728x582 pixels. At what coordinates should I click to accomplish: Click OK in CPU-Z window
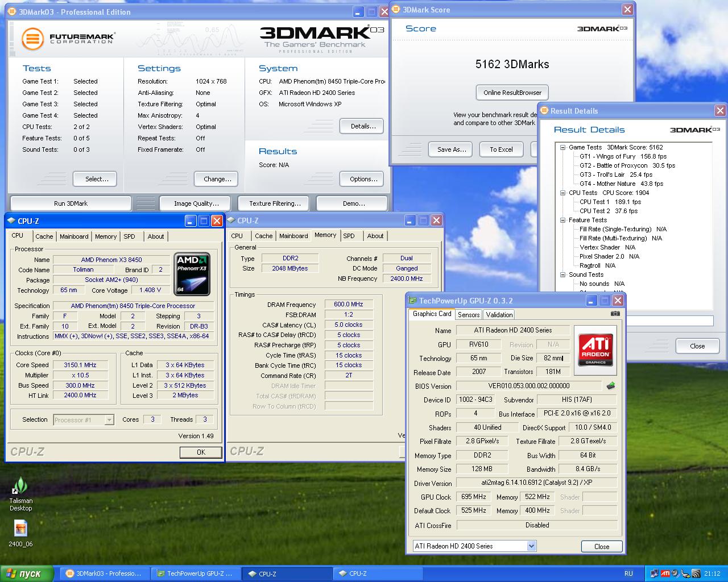click(201, 452)
